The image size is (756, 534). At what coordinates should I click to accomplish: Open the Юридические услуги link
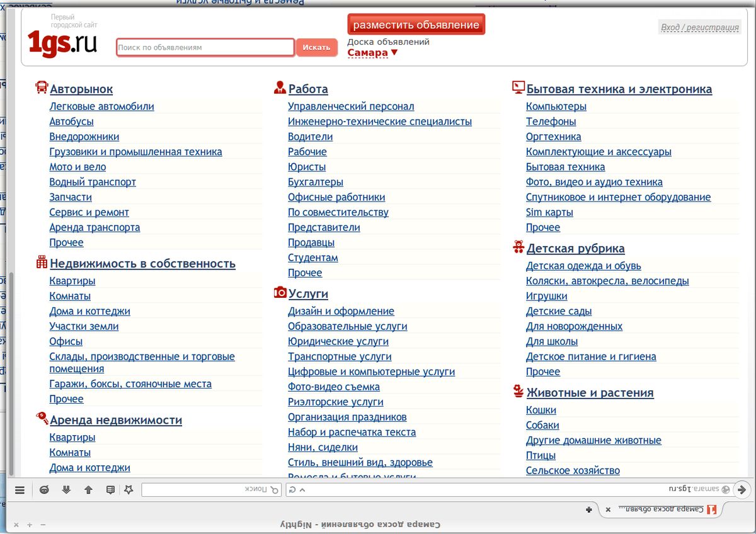(x=338, y=341)
